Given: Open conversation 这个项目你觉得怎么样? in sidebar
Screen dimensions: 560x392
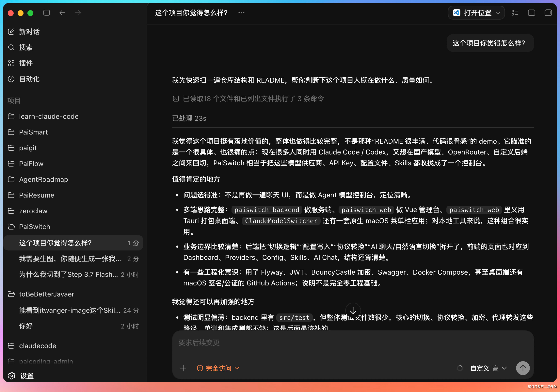Looking at the screenshot, I should (x=73, y=243).
